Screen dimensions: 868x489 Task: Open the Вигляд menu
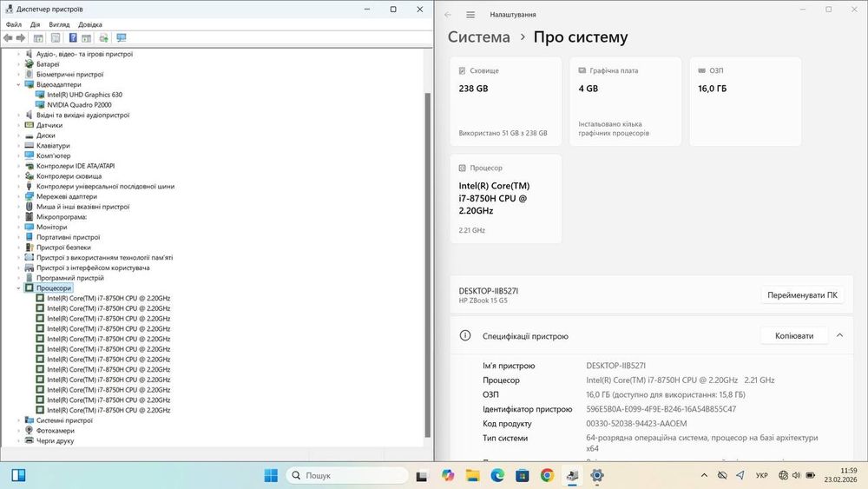pos(59,24)
